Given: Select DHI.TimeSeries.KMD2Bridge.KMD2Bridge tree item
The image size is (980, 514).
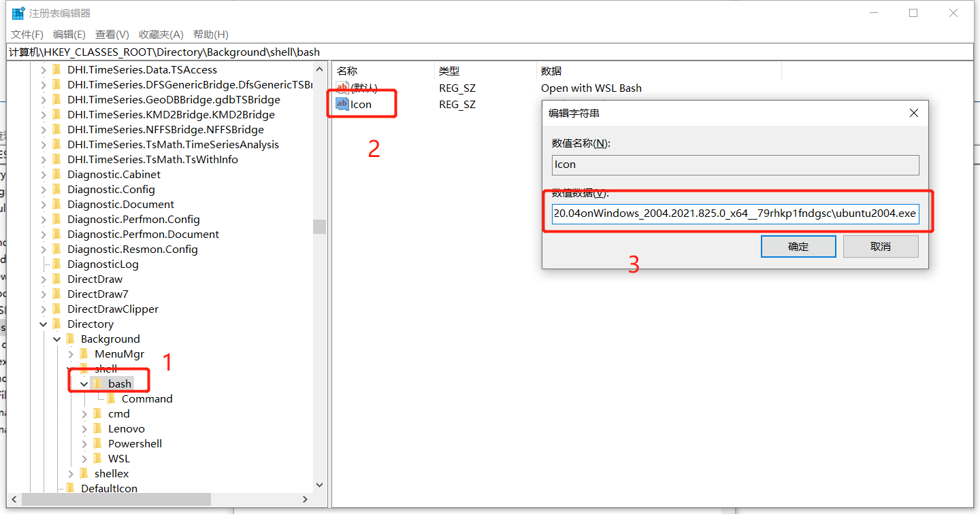Looking at the screenshot, I should point(171,114).
